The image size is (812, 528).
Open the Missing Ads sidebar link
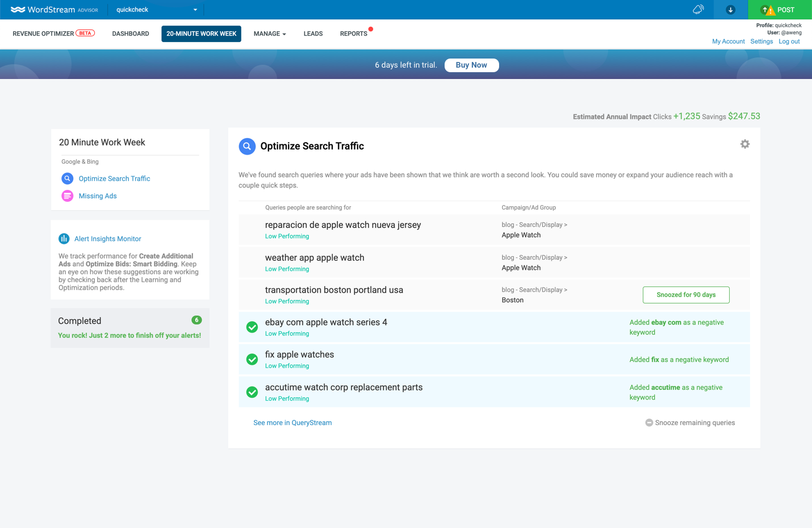(98, 196)
